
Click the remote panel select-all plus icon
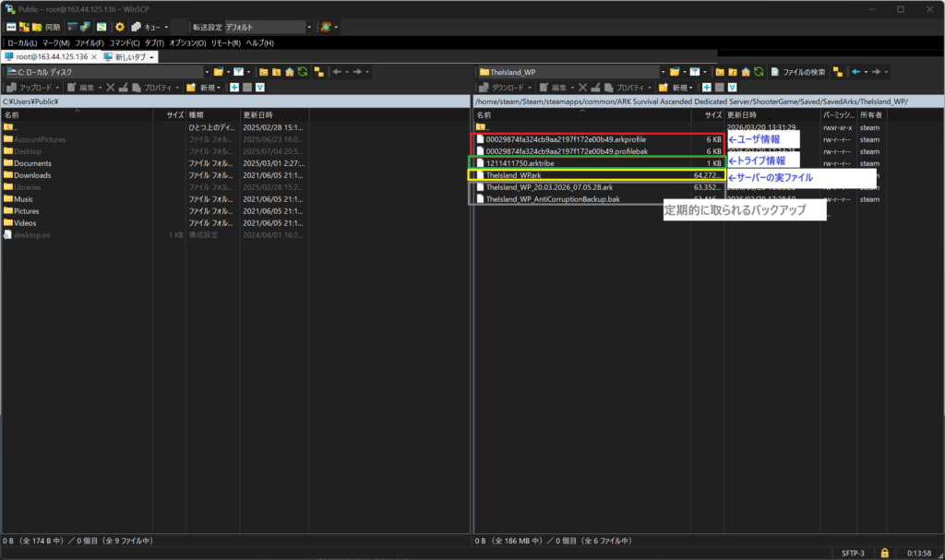706,88
